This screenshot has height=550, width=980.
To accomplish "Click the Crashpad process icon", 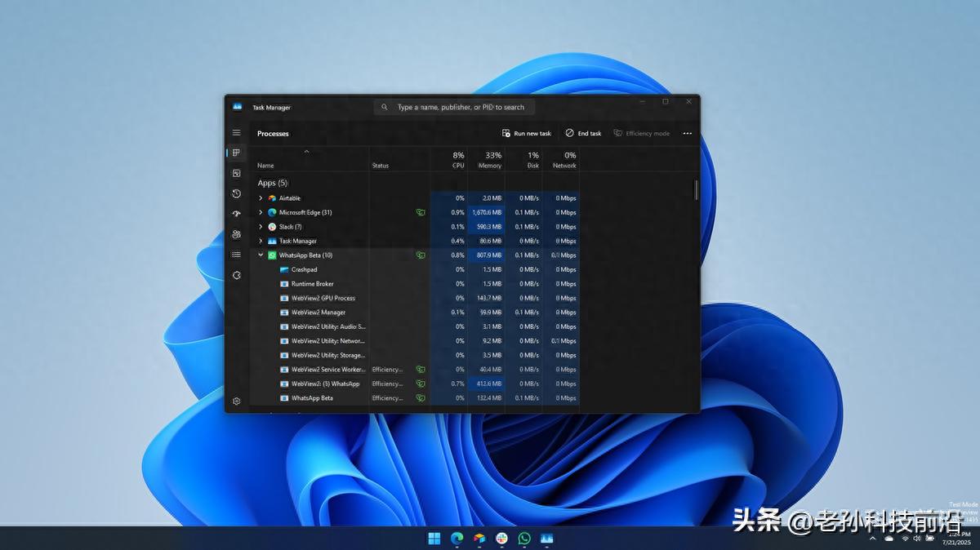I will 284,269.
